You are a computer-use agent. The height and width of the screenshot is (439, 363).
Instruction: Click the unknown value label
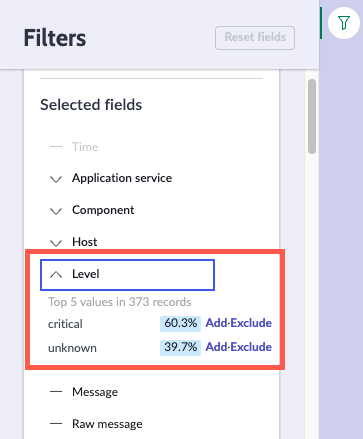click(x=72, y=348)
